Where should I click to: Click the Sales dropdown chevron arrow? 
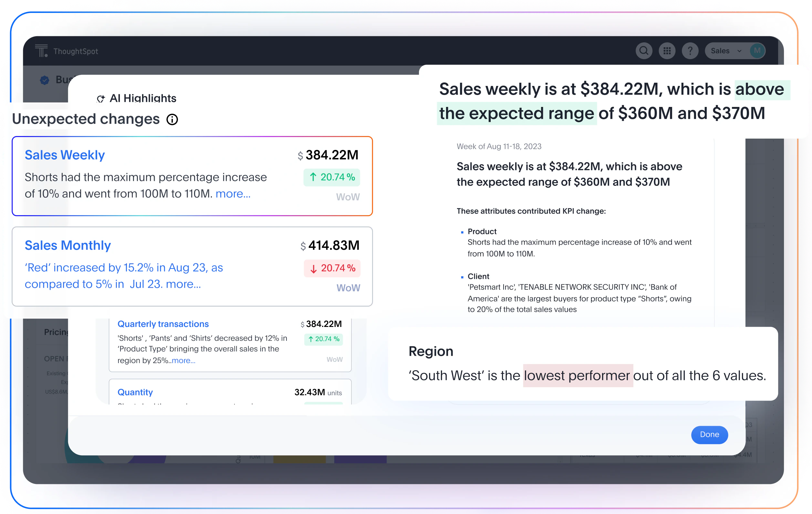739,51
